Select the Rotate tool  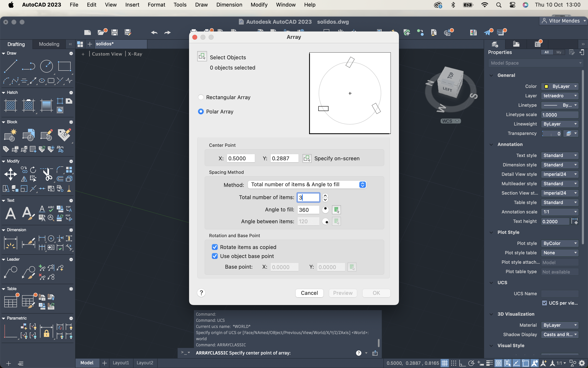(x=33, y=170)
